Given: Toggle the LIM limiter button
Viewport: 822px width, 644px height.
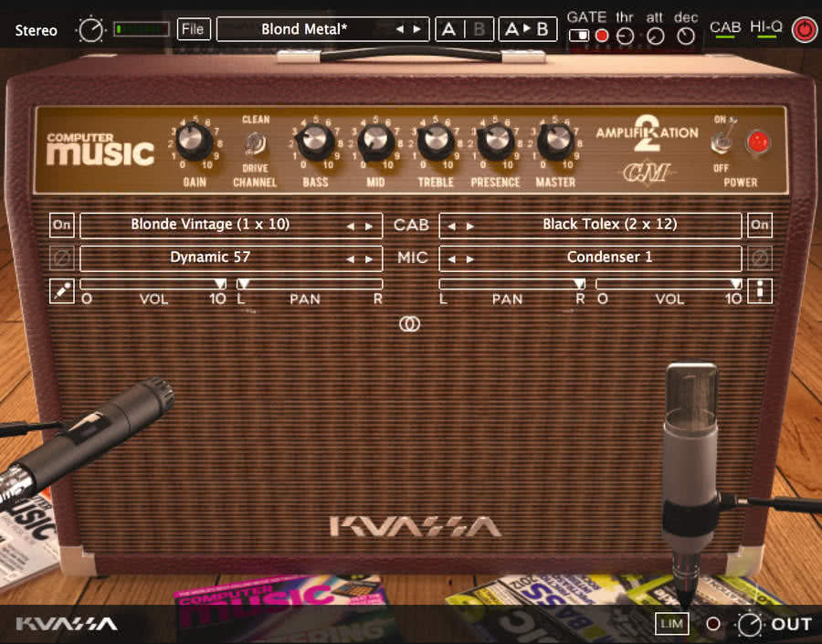Looking at the screenshot, I should pyautogui.click(x=671, y=624).
